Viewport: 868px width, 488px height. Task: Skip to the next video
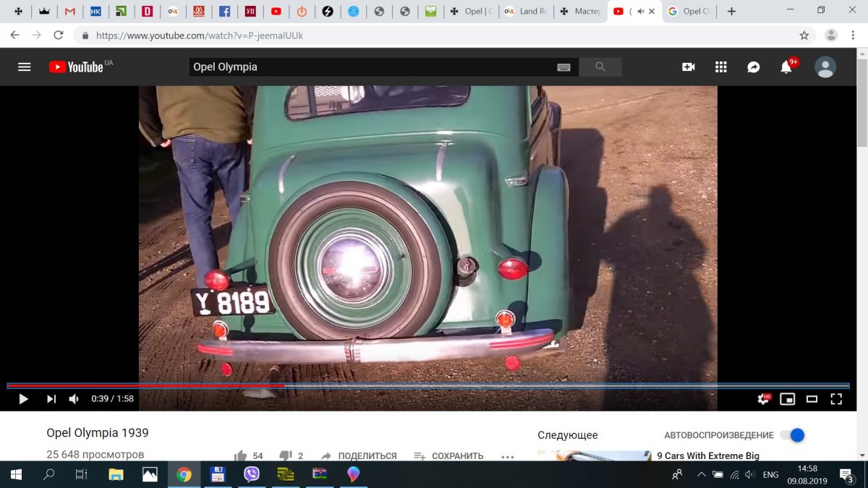(51, 398)
